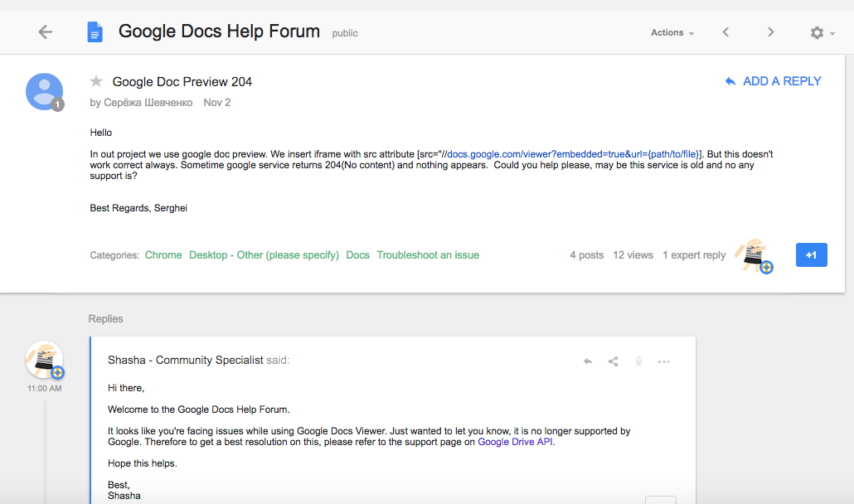
Task: Open the Google Docs product icon
Action: [95, 31]
